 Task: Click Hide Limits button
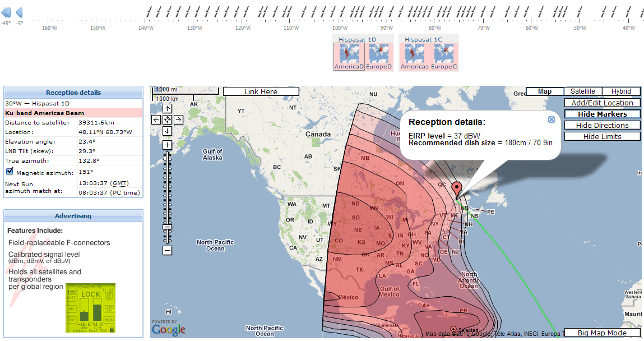[602, 136]
